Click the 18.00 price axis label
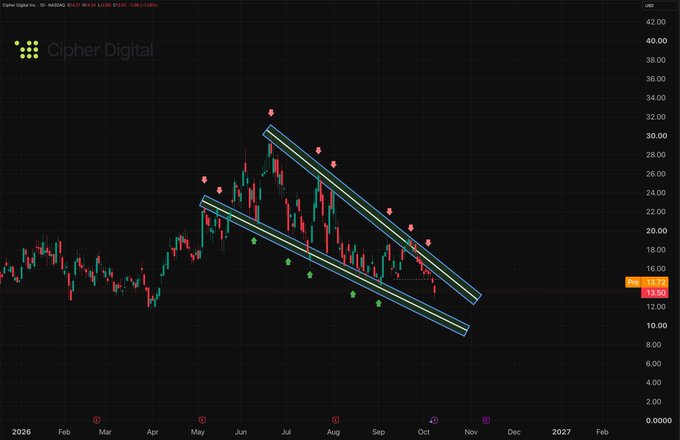Viewport: 680px width, 440px height. pyautogui.click(x=656, y=250)
